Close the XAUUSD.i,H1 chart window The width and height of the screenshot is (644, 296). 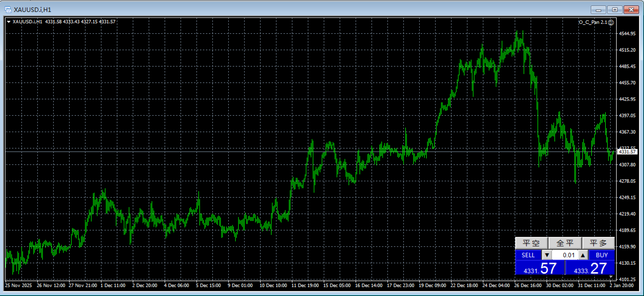(631, 9)
